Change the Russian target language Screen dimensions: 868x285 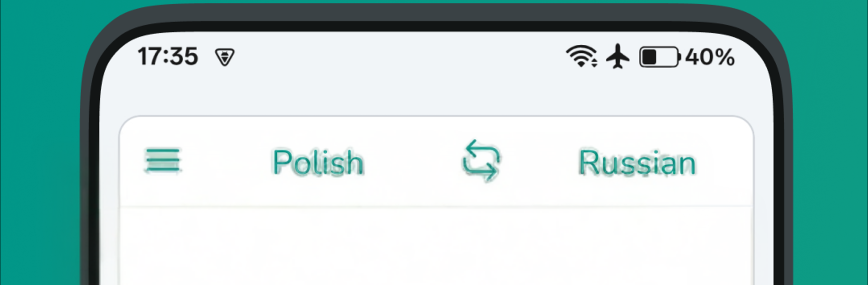pos(637,162)
